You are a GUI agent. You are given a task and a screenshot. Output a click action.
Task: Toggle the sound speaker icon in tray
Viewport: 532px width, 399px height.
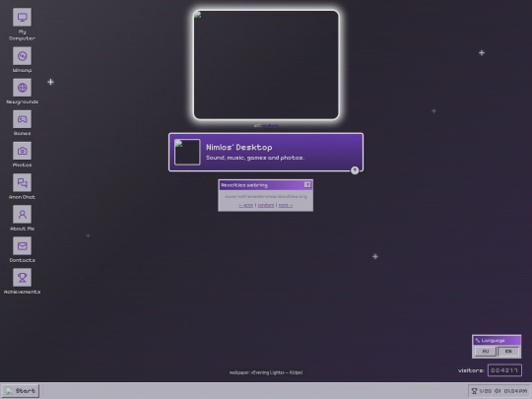[498, 391]
